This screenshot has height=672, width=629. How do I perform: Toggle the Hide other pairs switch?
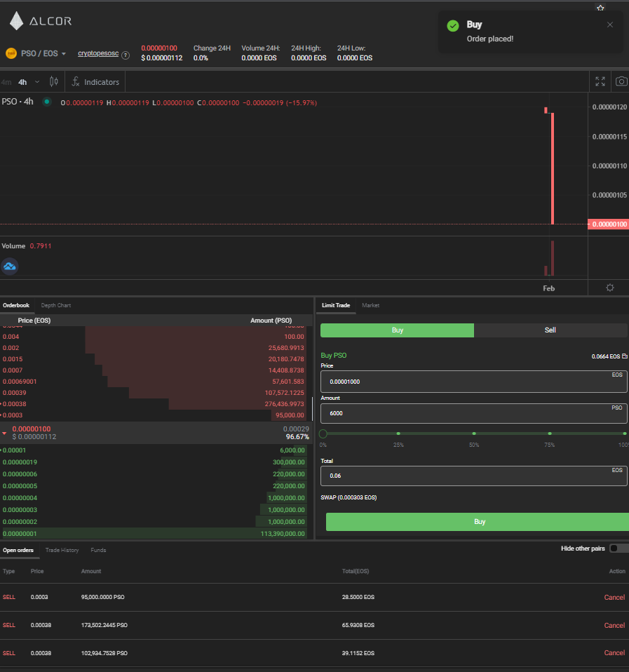click(618, 549)
